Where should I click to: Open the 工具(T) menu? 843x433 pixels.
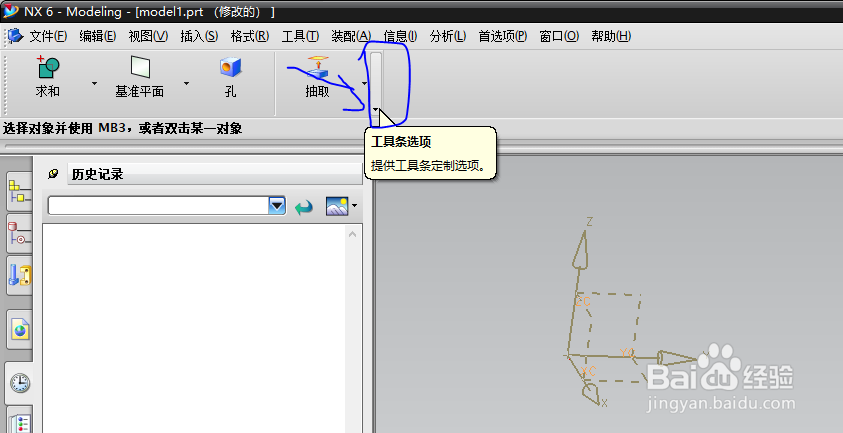tap(300, 36)
